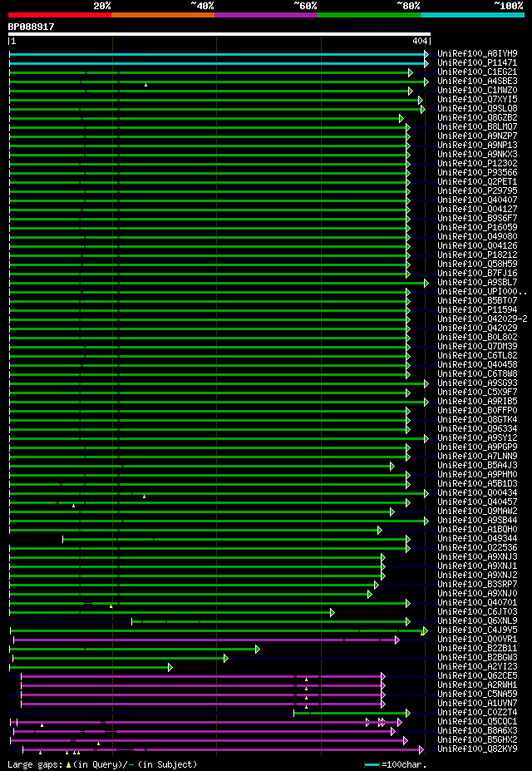Select the UniRef100_O49344 hit name
Image resolution: width=532 pixels, height=771 pixels.
pyautogui.click(x=477, y=538)
